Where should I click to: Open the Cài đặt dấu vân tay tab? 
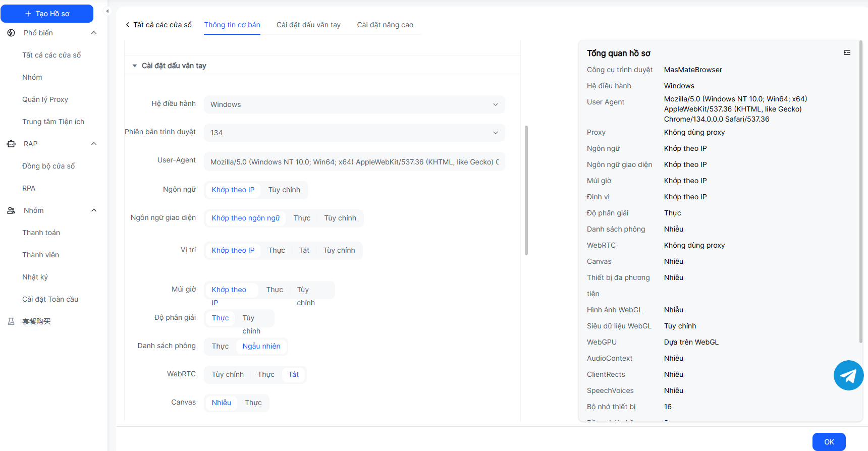click(x=308, y=25)
